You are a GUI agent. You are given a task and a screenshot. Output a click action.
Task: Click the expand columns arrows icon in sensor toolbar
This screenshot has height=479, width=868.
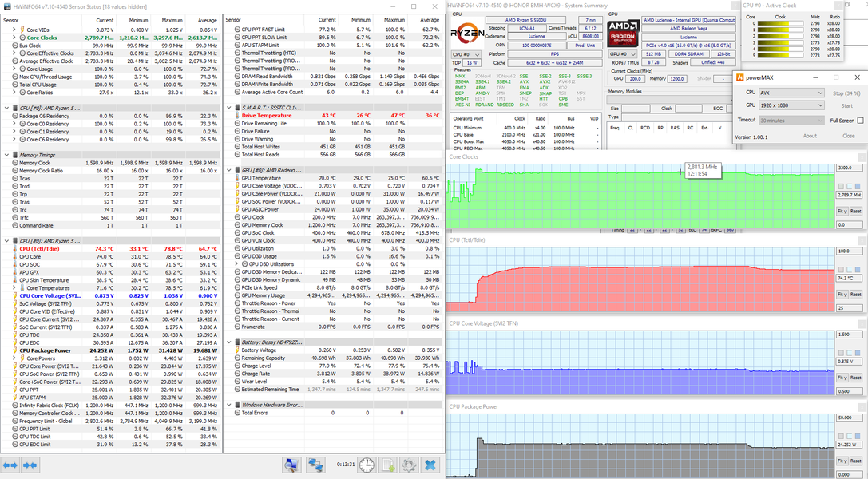point(10,465)
